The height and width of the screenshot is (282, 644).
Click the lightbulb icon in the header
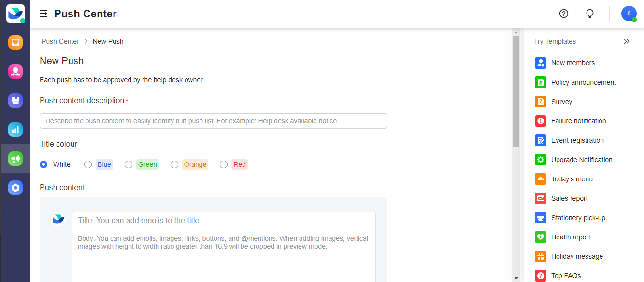pyautogui.click(x=590, y=14)
